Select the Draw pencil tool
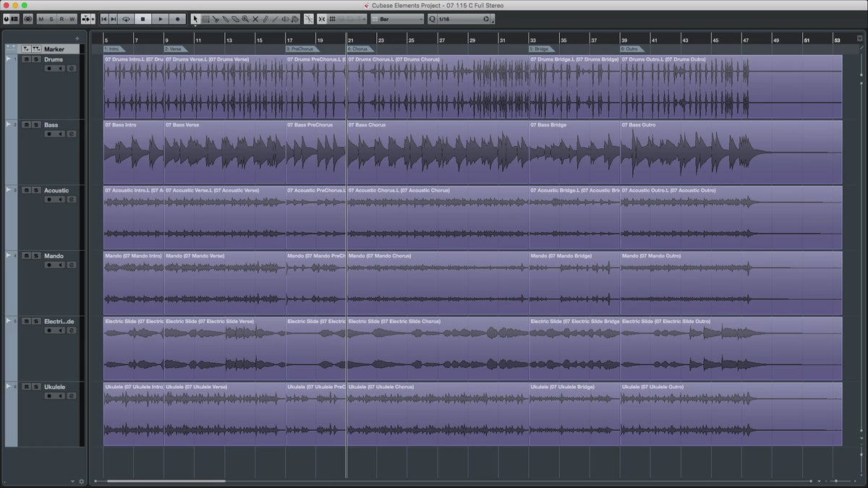This screenshot has width=868, height=488. coord(265,19)
